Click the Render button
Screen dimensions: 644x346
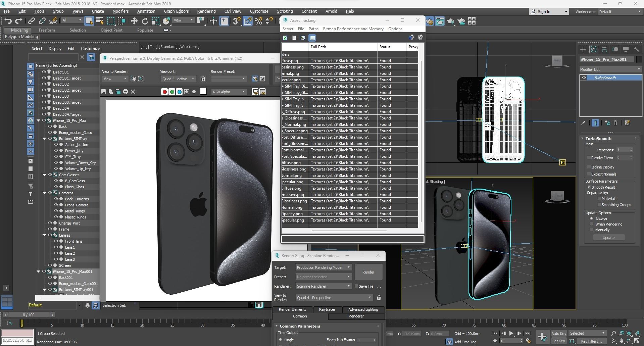pyautogui.click(x=368, y=272)
